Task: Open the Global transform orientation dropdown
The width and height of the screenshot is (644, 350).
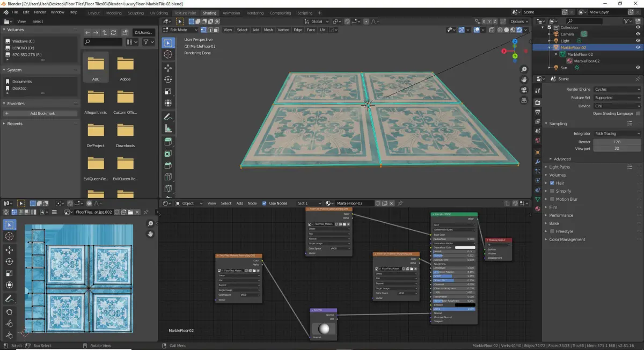Action: coord(318,21)
